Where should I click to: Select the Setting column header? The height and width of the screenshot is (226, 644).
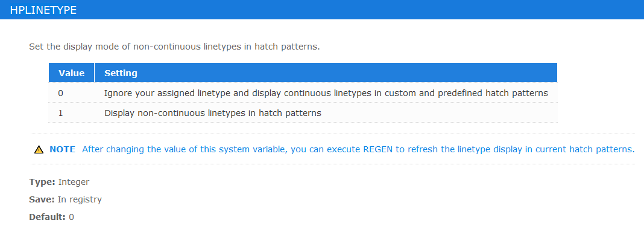(326, 73)
